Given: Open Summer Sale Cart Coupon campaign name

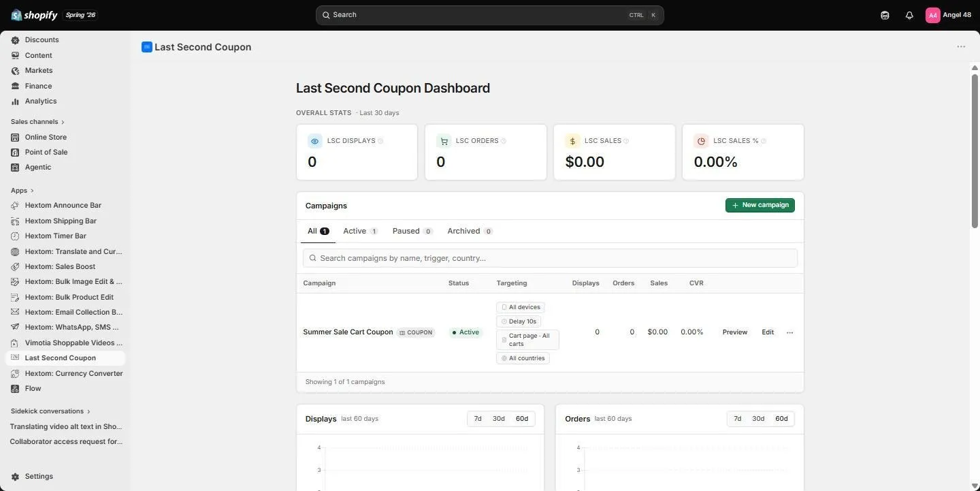Looking at the screenshot, I should (348, 332).
